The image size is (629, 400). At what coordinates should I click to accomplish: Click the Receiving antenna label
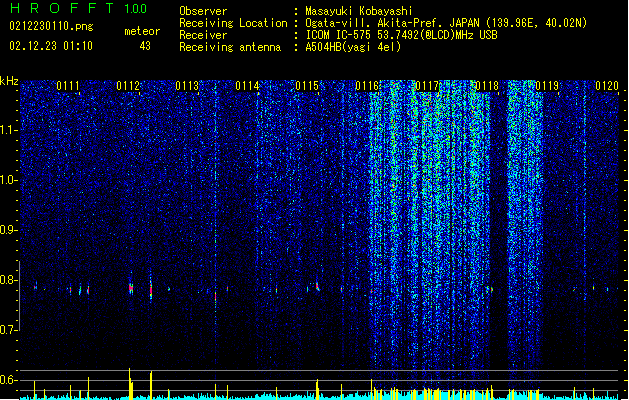[230, 47]
